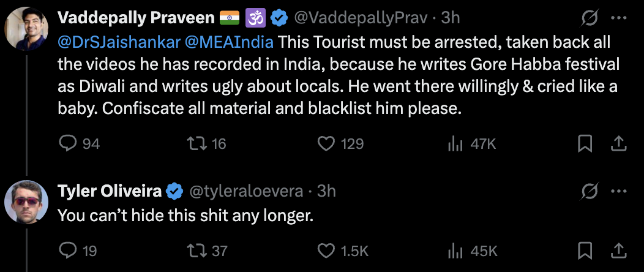Open Grok icon on Praveen's tweet

588,19
